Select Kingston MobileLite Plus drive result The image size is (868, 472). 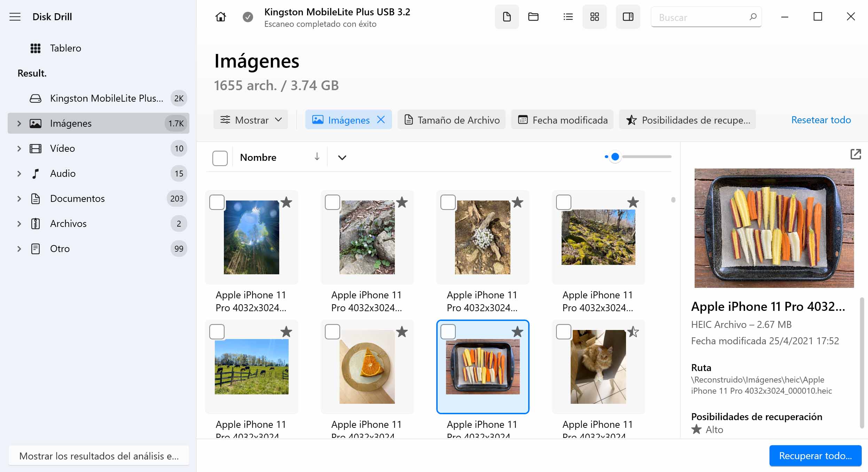tap(99, 98)
